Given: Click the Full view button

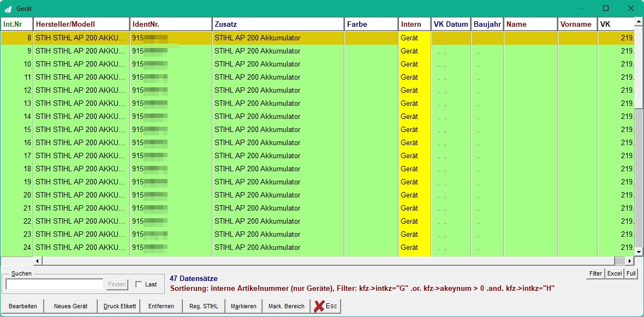Looking at the screenshot, I should click(630, 273).
